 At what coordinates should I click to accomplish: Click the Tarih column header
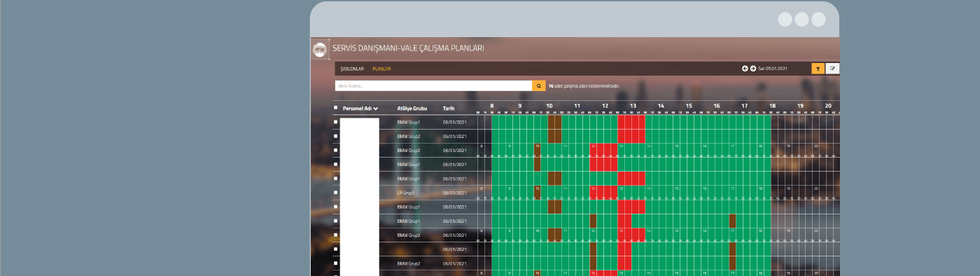pos(449,109)
